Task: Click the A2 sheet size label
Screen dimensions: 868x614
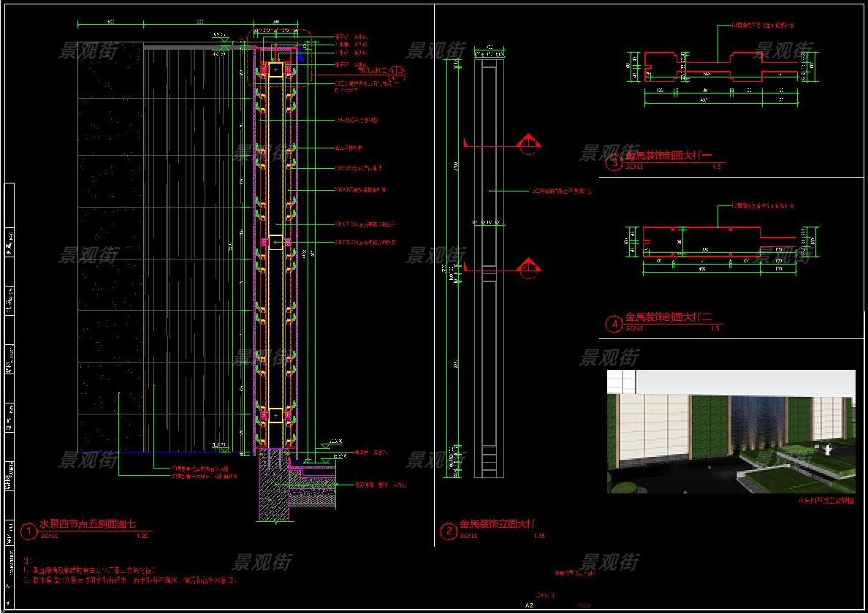Action: pos(530,605)
